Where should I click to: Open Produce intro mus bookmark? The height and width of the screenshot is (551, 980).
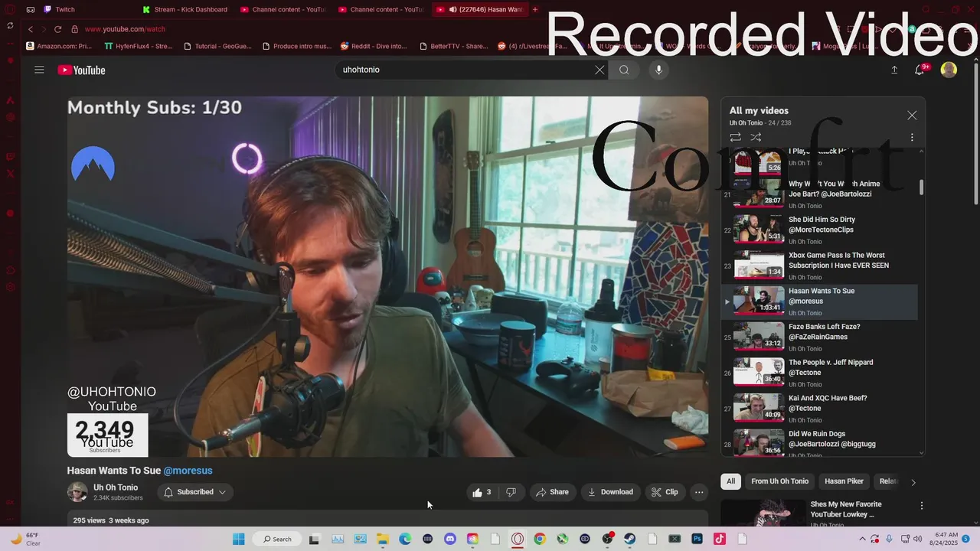coord(297,46)
